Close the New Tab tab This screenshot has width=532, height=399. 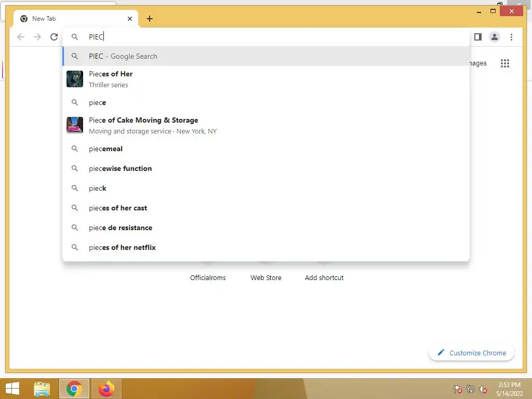tap(129, 19)
